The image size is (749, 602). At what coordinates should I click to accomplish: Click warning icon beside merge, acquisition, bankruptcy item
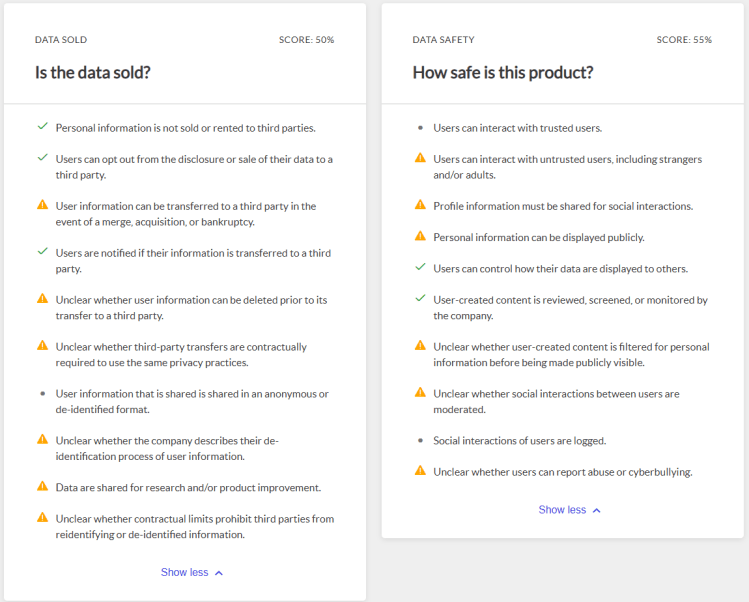point(42,205)
